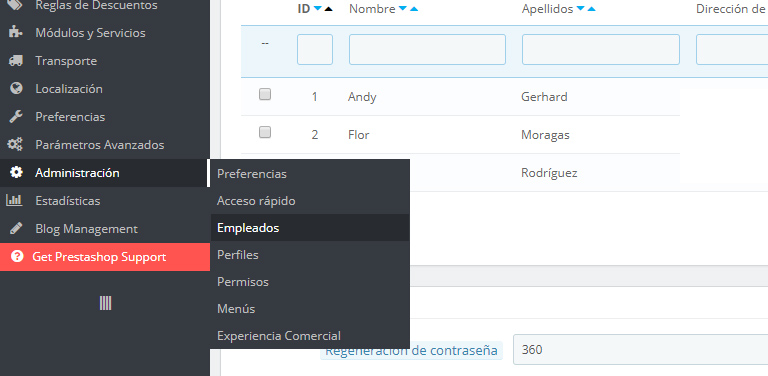Screen dimensions: 768x376
Task: Click the Regeneración de contraseña value field
Action: click(640, 350)
